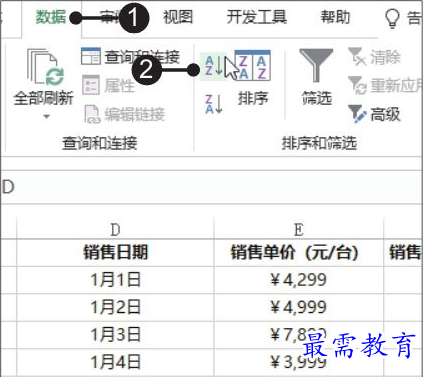Viewport: 424px width, 377px height.
Task: Click the 重新应用 filter button
Action: (385, 86)
